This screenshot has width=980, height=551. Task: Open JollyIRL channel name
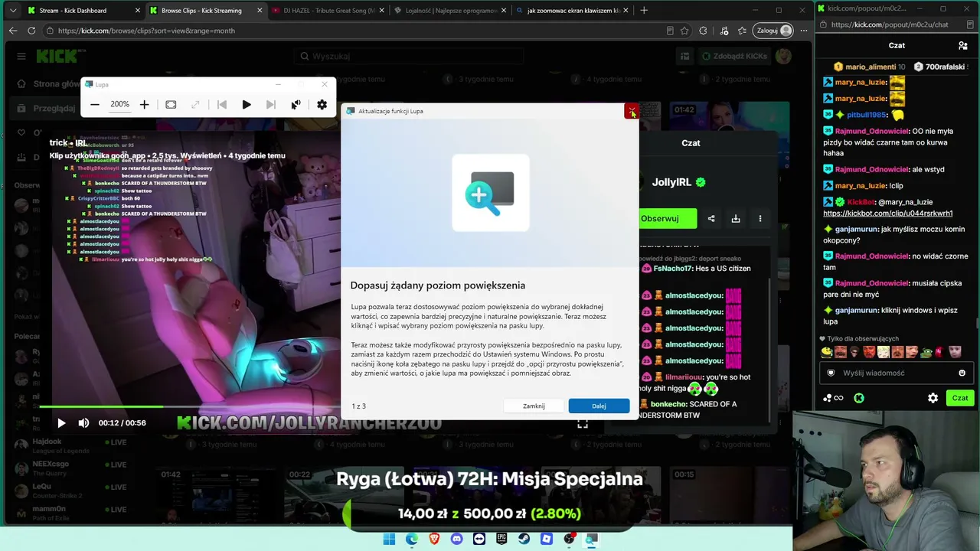click(671, 182)
